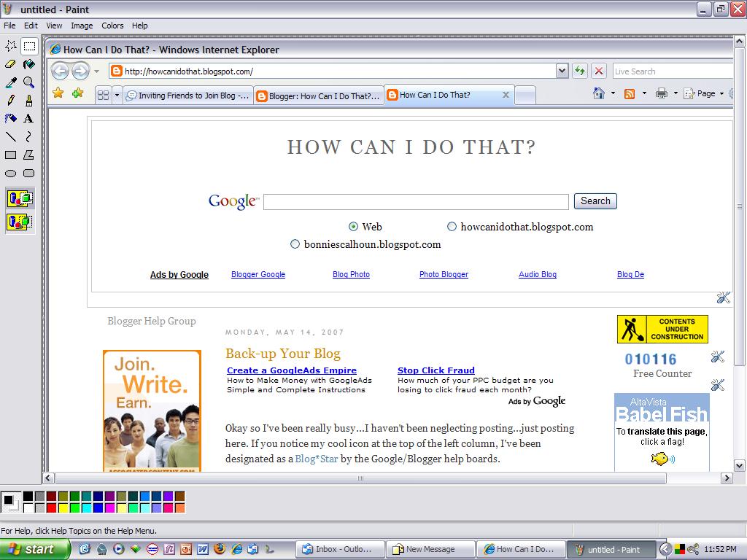This screenshot has width=747, height=560.
Task: Select howcanidothat.blogspot.com radio button
Action: pyautogui.click(x=452, y=227)
